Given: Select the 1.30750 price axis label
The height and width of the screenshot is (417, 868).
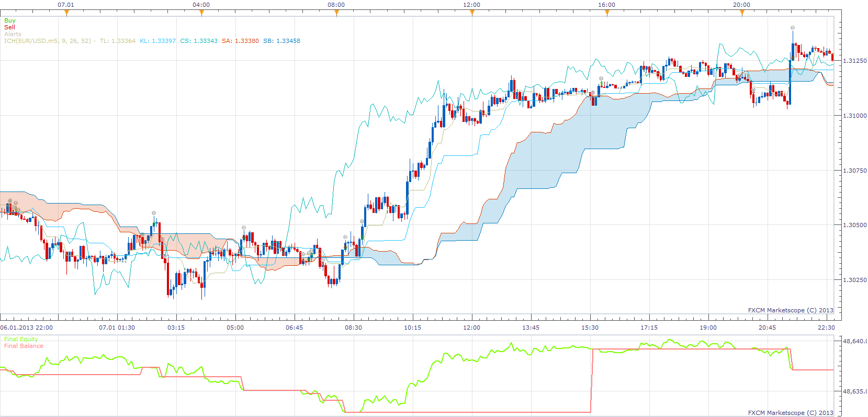Looking at the screenshot, I should 854,171.
